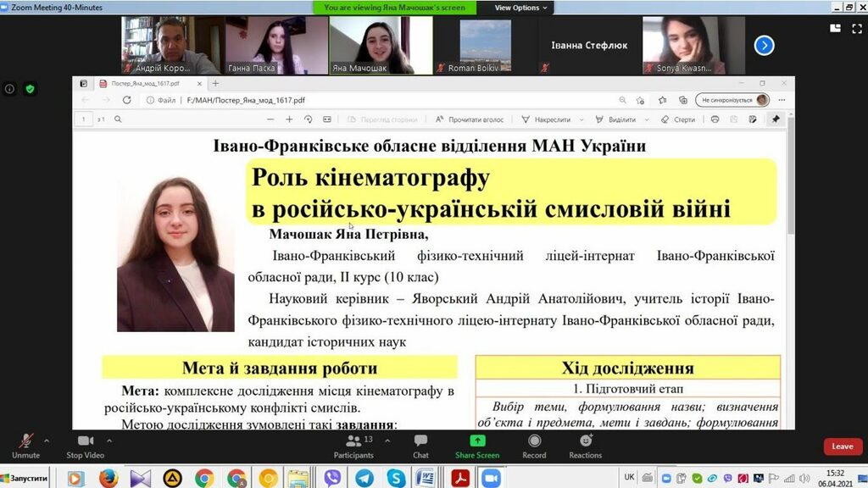Image resolution: width=868 pixels, height=488 pixels.
Task: Click the Запустити Start button
Action: pyautogui.click(x=25, y=478)
